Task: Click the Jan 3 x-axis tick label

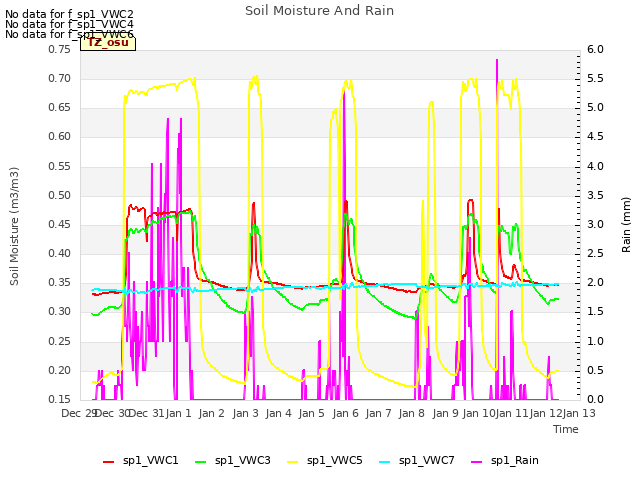Action: tap(246, 413)
